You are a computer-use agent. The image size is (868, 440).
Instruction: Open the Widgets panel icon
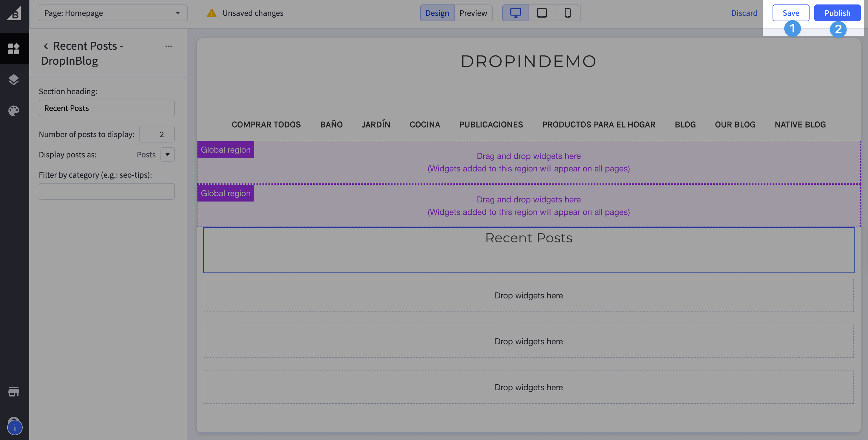pyautogui.click(x=14, y=49)
